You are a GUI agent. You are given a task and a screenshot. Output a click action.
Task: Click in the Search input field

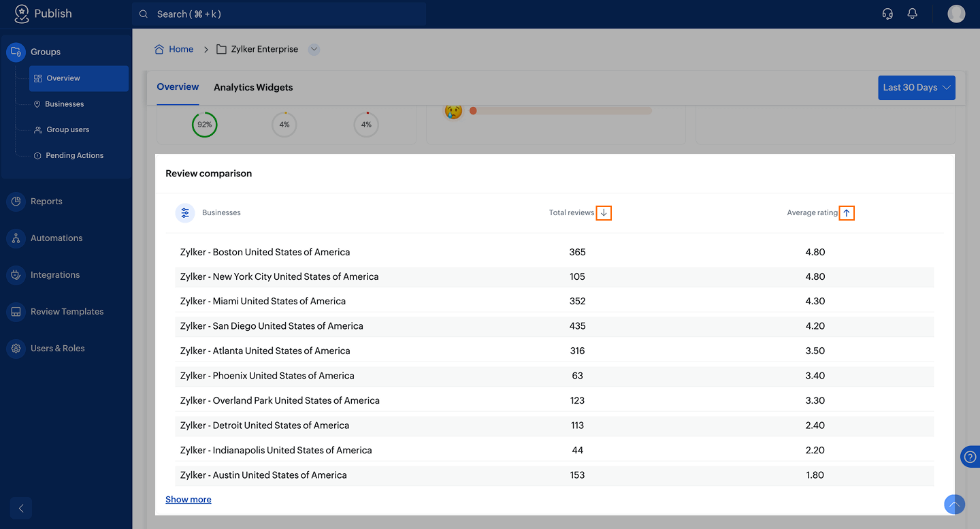[x=279, y=14]
